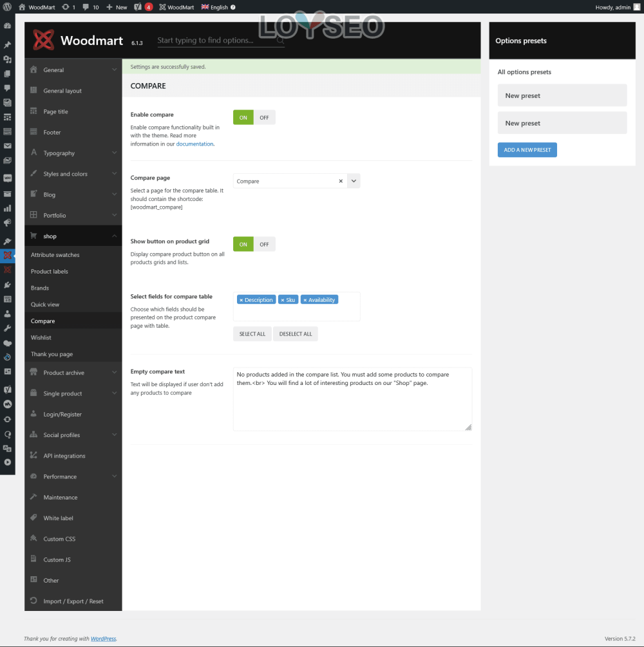Viewport: 644px width, 647px height.
Task: Turn Enable compare ON
Action: [x=243, y=118]
